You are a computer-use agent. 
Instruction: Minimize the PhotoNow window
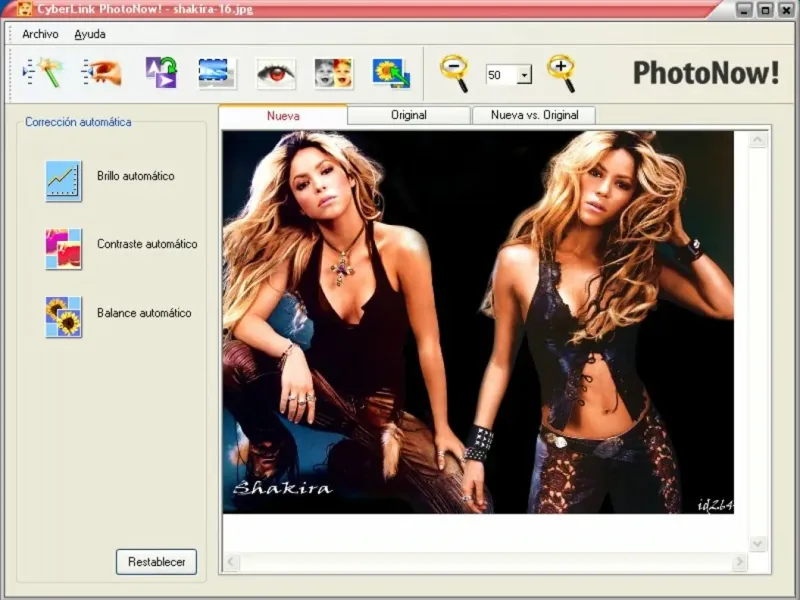pos(744,10)
